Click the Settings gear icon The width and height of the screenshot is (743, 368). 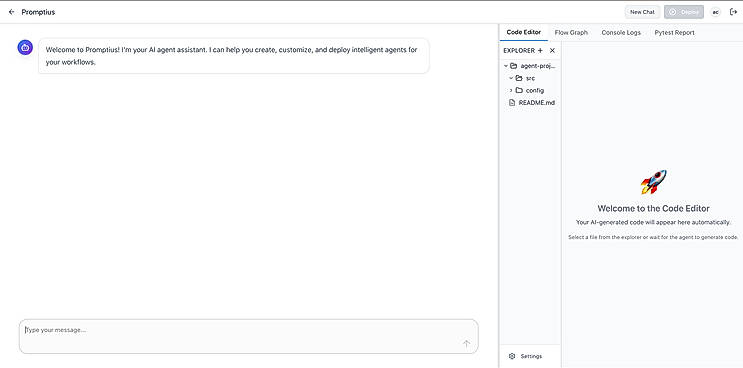click(512, 356)
